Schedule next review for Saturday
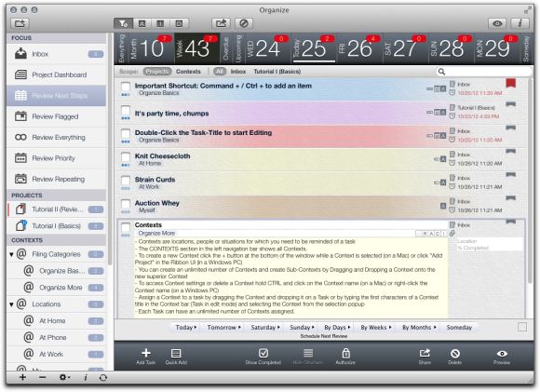The width and height of the screenshot is (540, 392). coord(265,327)
